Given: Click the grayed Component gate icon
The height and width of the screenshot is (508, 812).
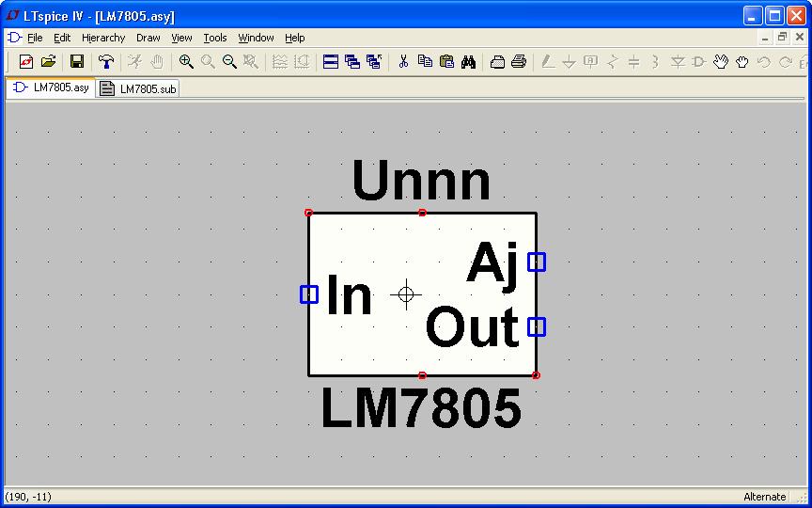Looking at the screenshot, I should 699,62.
